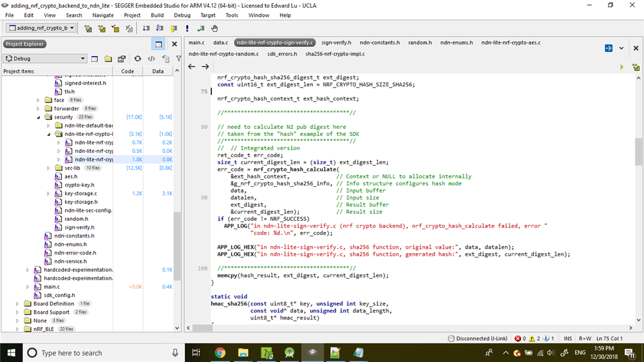The width and height of the screenshot is (644, 362).
Task: Click the yellow folder icon in Project Explorer
Action: pyautogui.click(x=108, y=59)
